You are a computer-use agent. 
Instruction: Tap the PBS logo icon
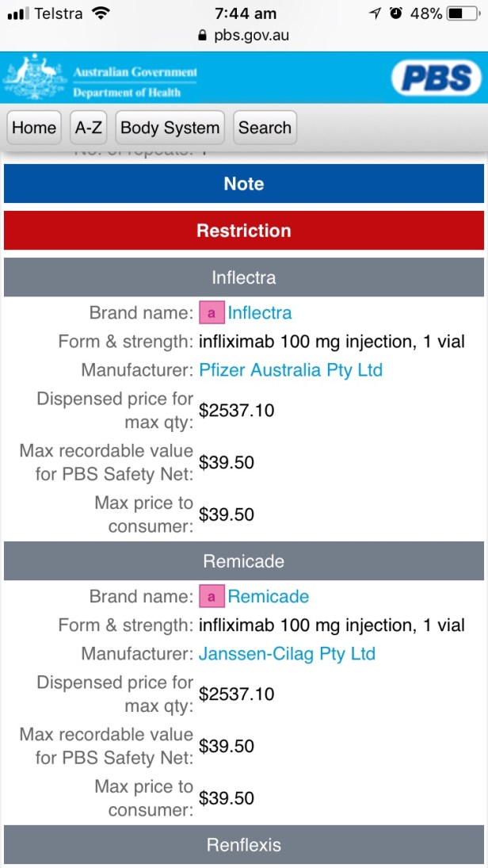click(x=436, y=78)
